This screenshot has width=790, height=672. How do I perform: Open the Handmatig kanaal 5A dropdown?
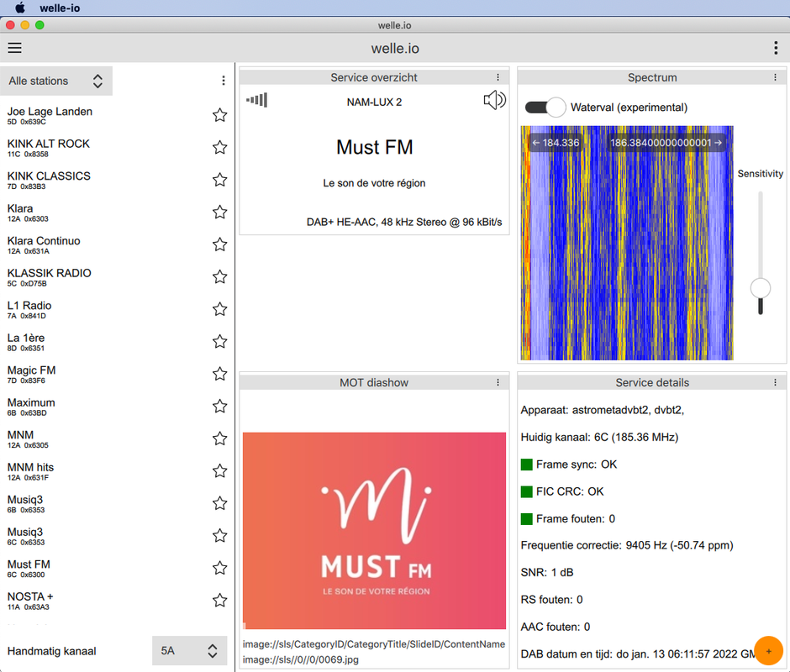click(x=189, y=651)
